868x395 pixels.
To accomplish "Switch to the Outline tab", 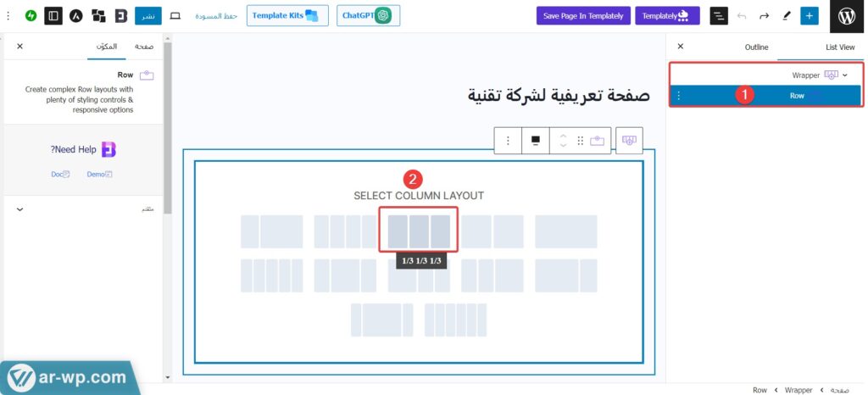I will (x=756, y=47).
